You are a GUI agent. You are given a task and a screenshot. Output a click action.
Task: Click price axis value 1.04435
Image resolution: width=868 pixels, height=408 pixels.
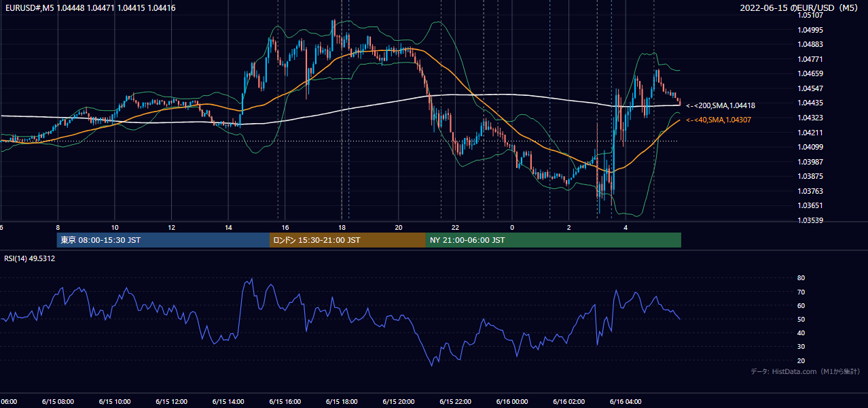click(x=811, y=103)
